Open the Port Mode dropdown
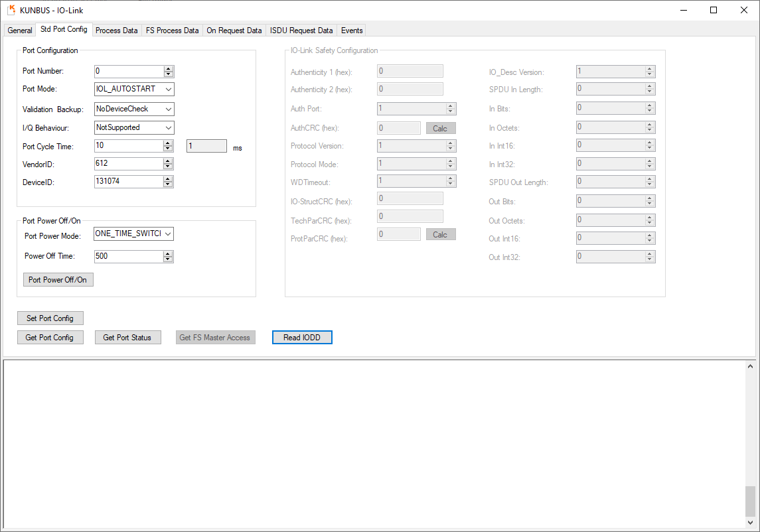Viewport: 760px width, 532px height. [169, 90]
